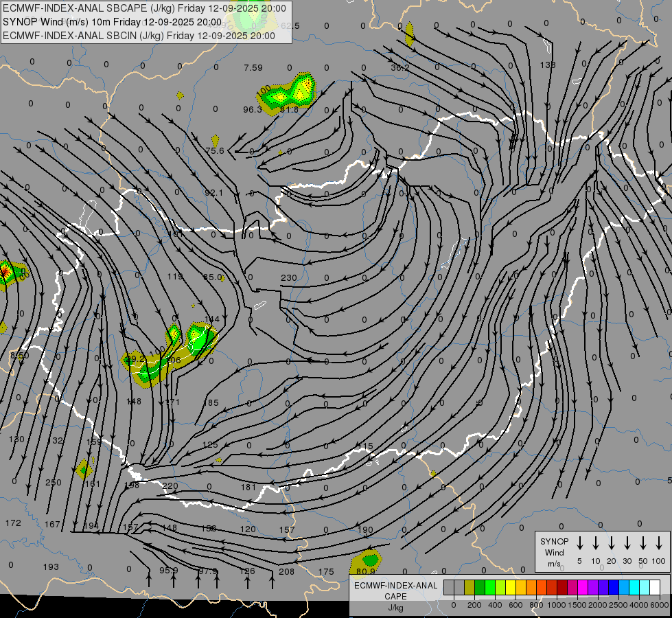The image size is (672, 618).
Task: Click the 75.6 map value
Action: point(215,150)
